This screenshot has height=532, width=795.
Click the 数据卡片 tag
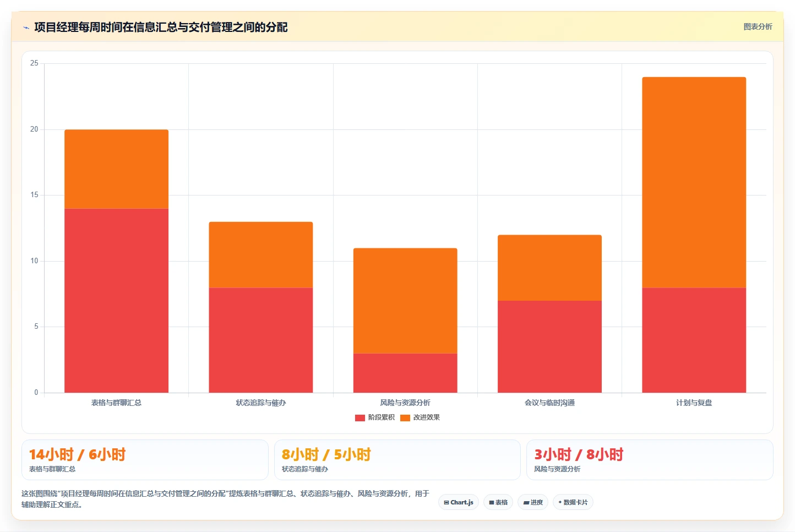(573, 502)
